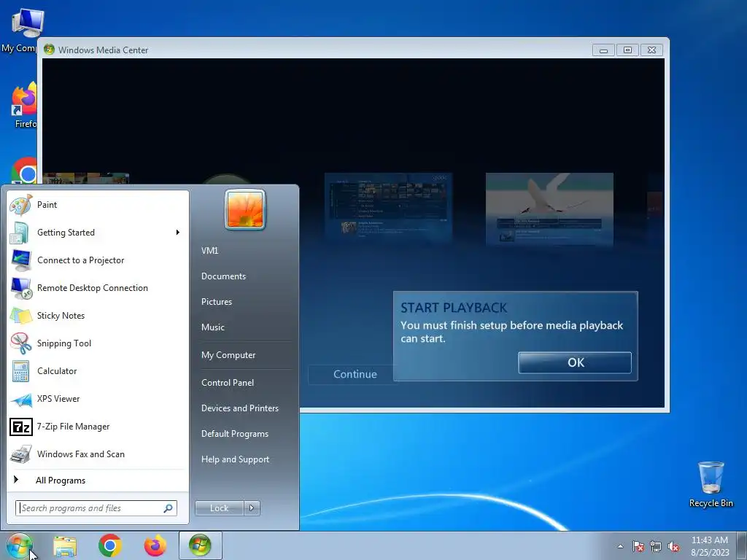The image size is (747, 560).
Task: Launch Connect to a Projector
Action: [x=98, y=260]
